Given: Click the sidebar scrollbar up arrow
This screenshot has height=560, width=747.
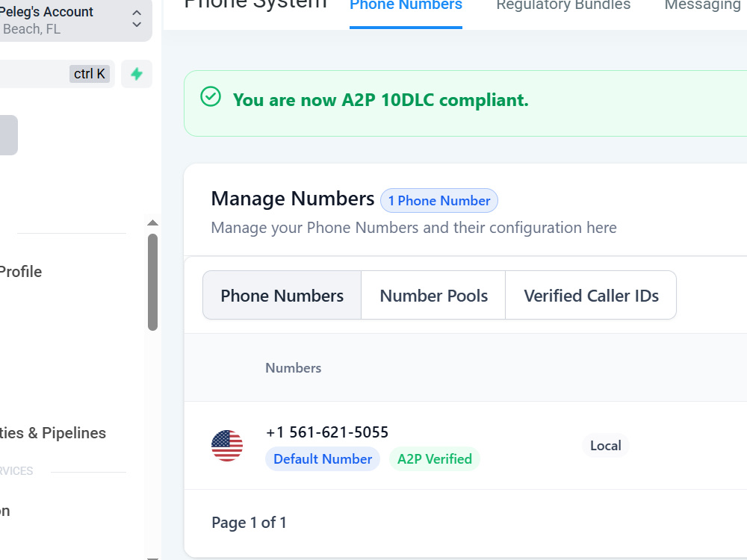Looking at the screenshot, I should click(x=152, y=223).
